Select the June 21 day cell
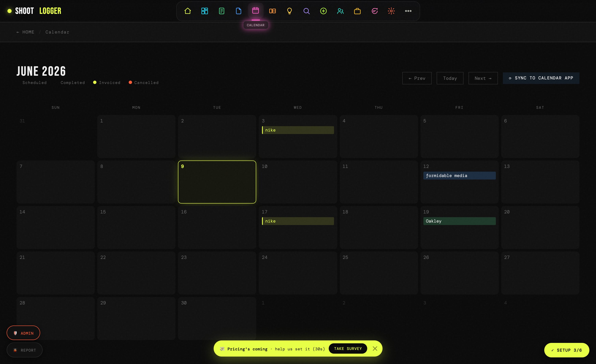 click(55, 273)
